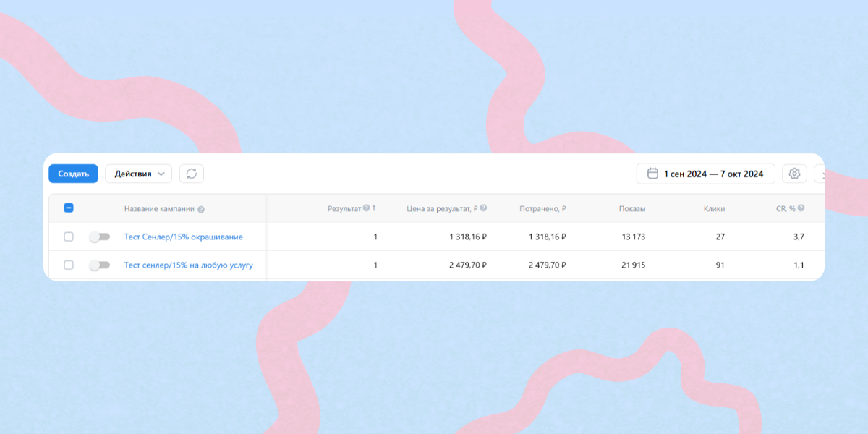Click CR value 3,7
The height and width of the screenshot is (434, 868).
pos(799,237)
